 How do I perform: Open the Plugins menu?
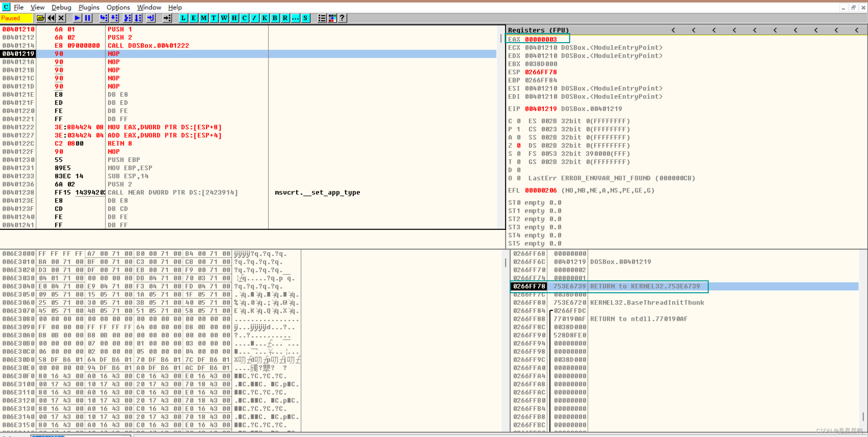coord(89,7)
